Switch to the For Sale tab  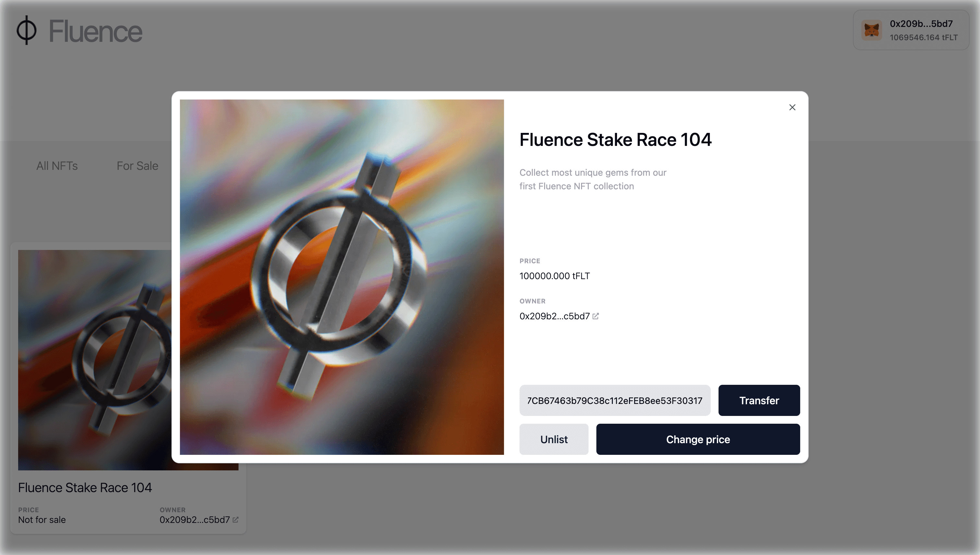point(137,166)
